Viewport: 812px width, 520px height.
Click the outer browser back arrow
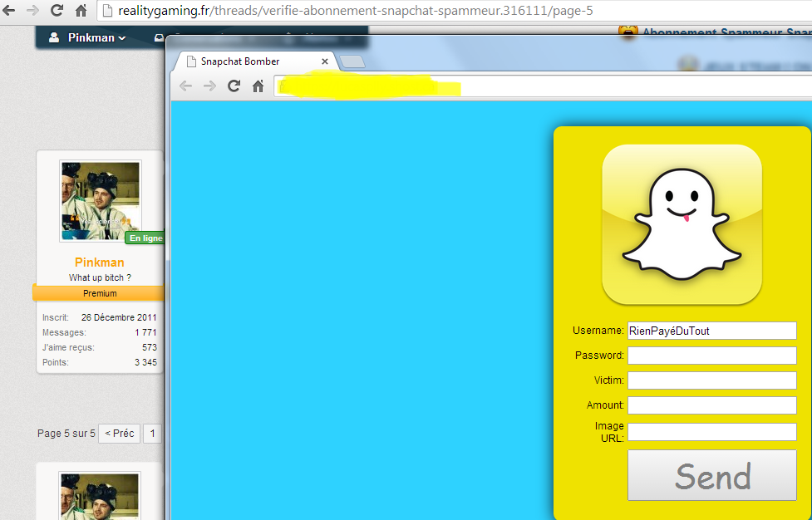(x=8, y=10)
